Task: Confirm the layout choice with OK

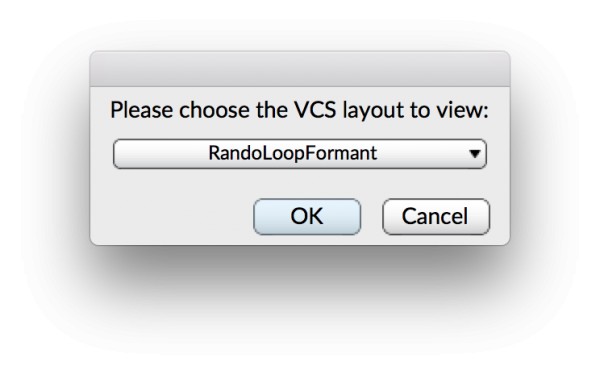Action: click(307, 217)
